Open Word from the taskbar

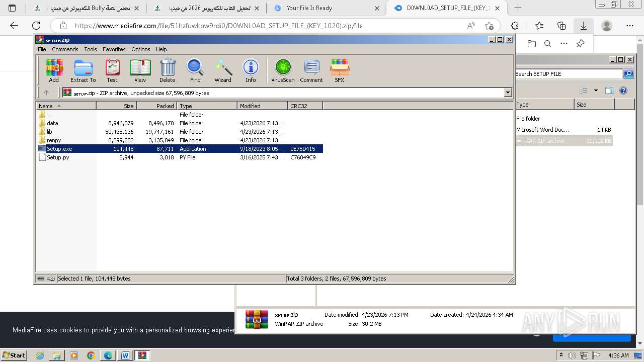coord(125,355)
